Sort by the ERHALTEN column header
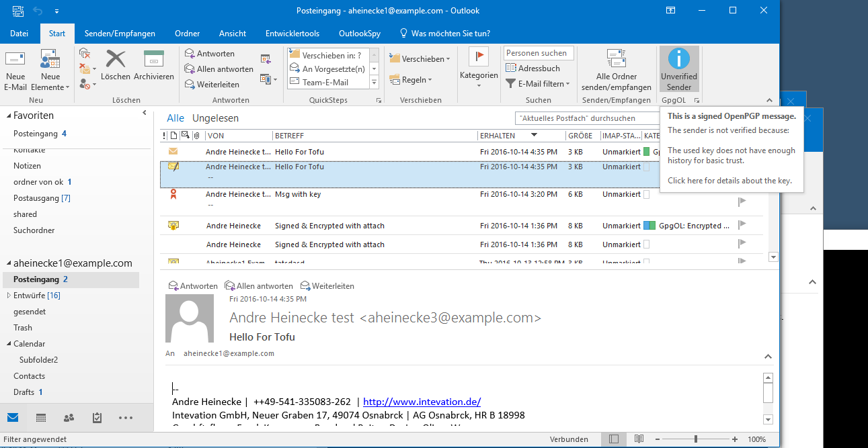 click(521, 136)
